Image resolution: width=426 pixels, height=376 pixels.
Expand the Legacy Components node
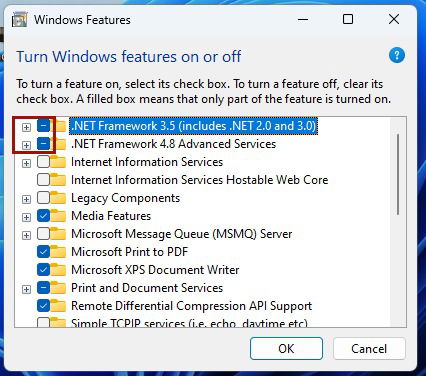26,199
